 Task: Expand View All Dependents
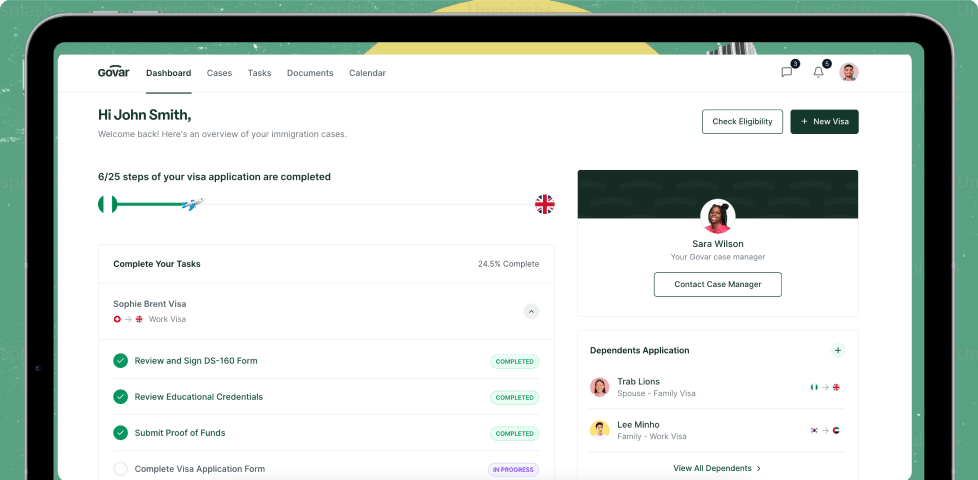(x=717, y=468)
